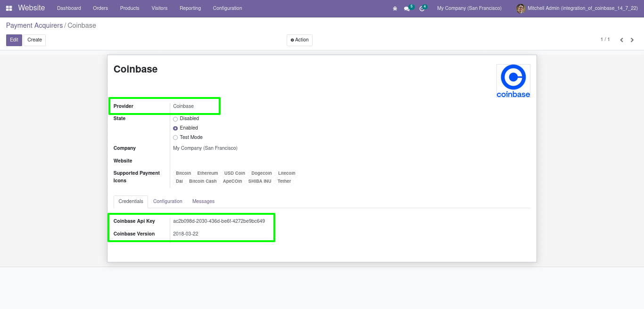Screen dimensions: 644x309
Task: Click the Create button
Action: [34, 40]
